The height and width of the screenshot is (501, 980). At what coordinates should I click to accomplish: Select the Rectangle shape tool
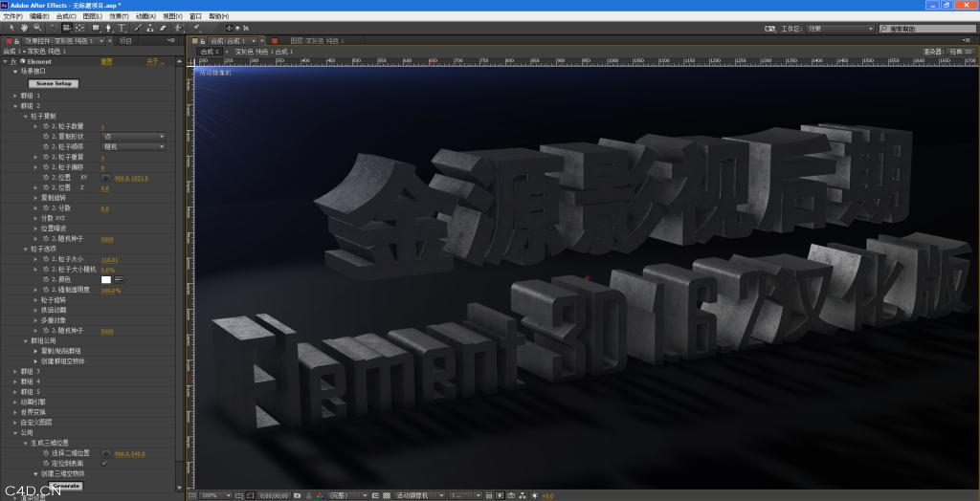96,28
